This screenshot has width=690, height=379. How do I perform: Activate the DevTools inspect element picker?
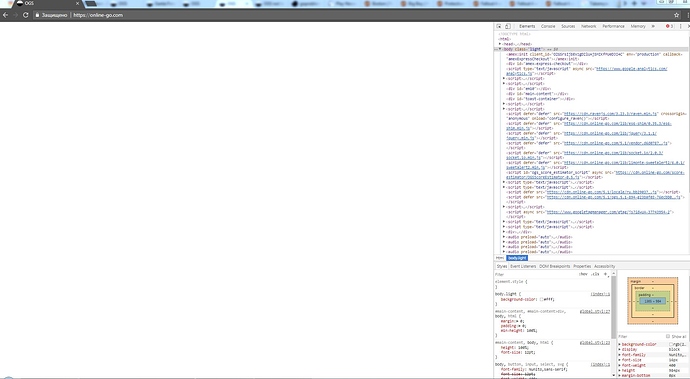point(499,26)
